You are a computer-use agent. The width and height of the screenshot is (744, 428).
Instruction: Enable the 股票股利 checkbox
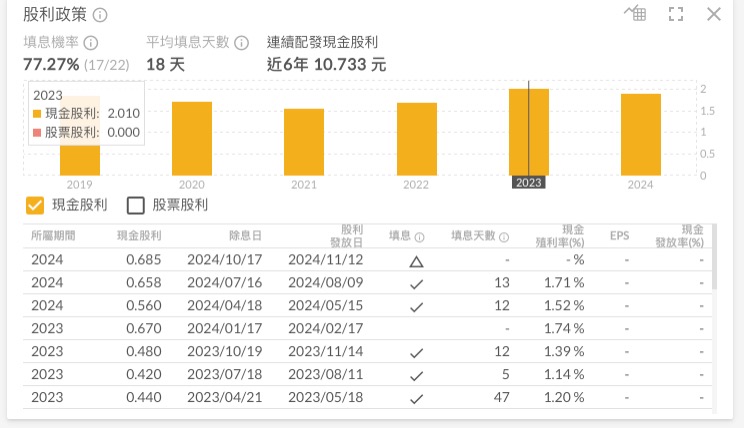tap(137, 205)
